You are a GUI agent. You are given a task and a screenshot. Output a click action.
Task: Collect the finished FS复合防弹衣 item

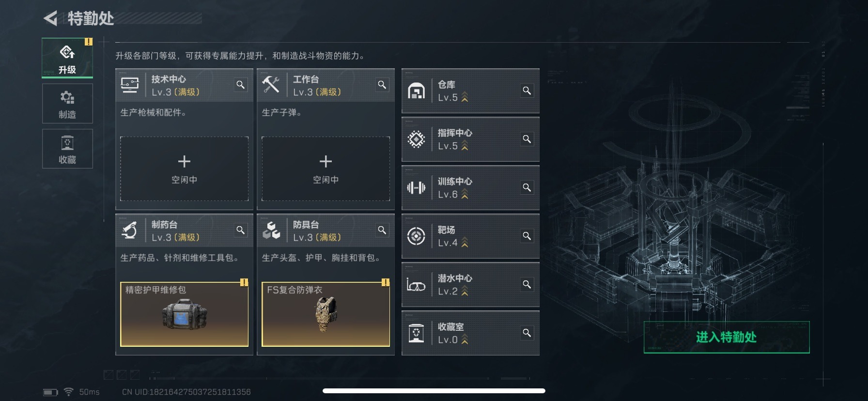[x=325, y=314]
